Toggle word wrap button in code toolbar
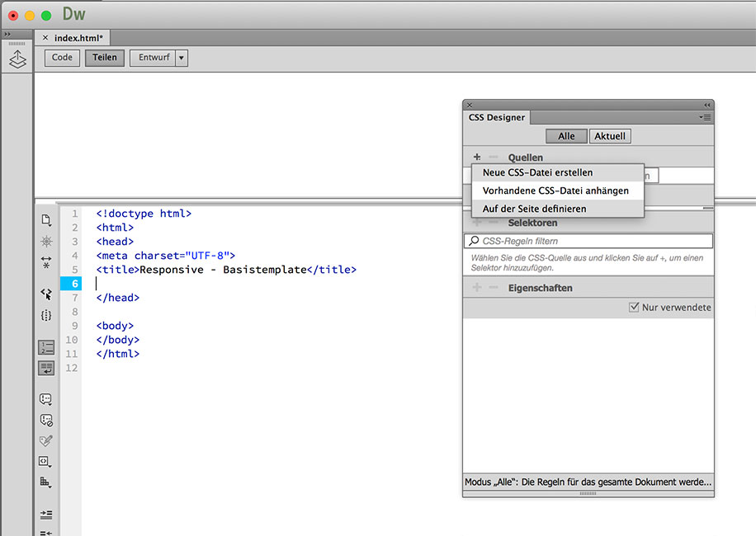The image size is (756, 536). pyautogui.click(x=46, y=368)
